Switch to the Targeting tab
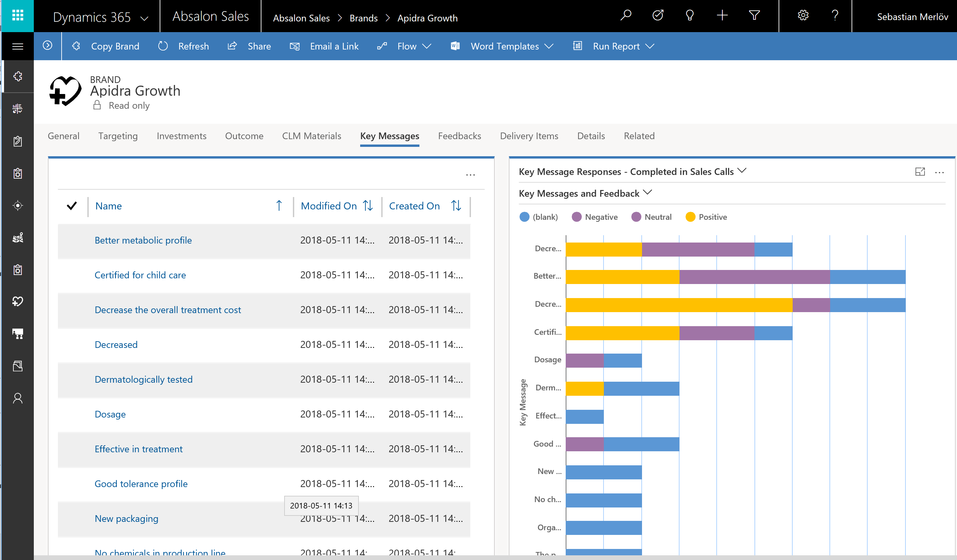Viewport: 957px width, 560px height. pos(118,136)
